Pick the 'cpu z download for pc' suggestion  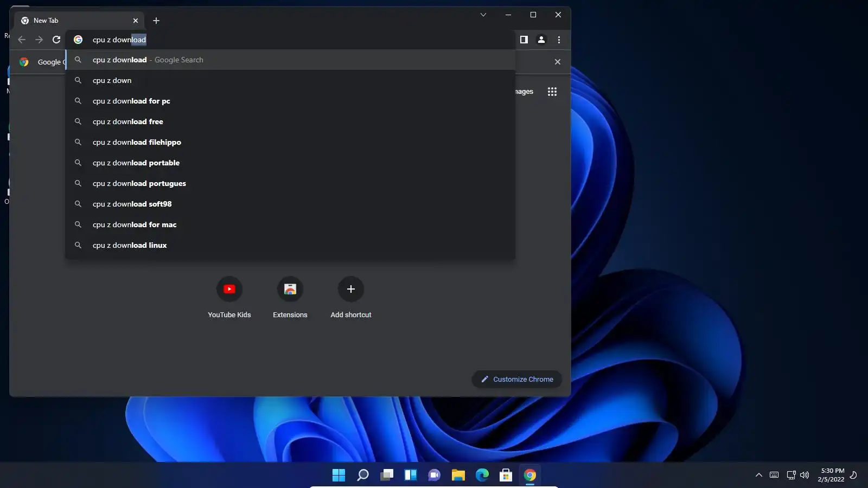(x=290, y=101)
